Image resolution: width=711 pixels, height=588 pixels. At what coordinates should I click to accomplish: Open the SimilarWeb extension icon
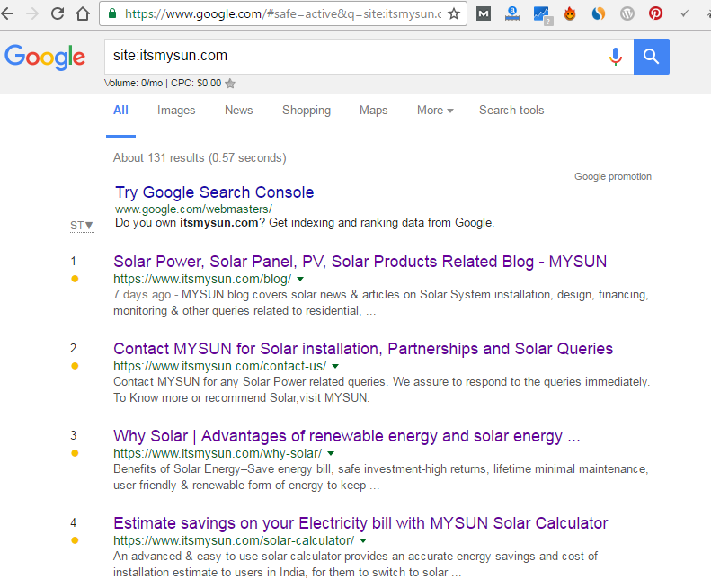tap(598, 14)
